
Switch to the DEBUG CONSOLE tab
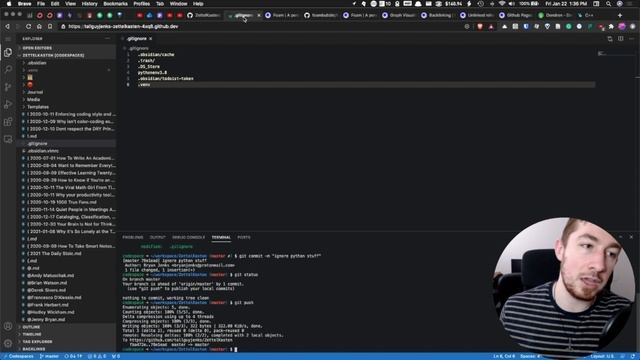[x=189, y=237]
